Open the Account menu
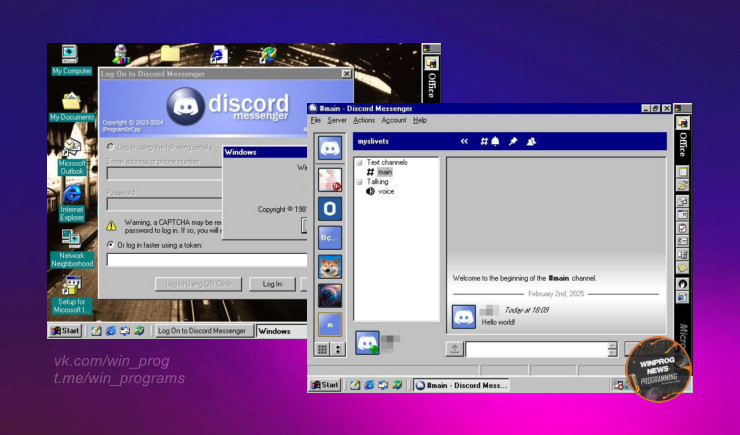740x435 pixels. [394, 120]
